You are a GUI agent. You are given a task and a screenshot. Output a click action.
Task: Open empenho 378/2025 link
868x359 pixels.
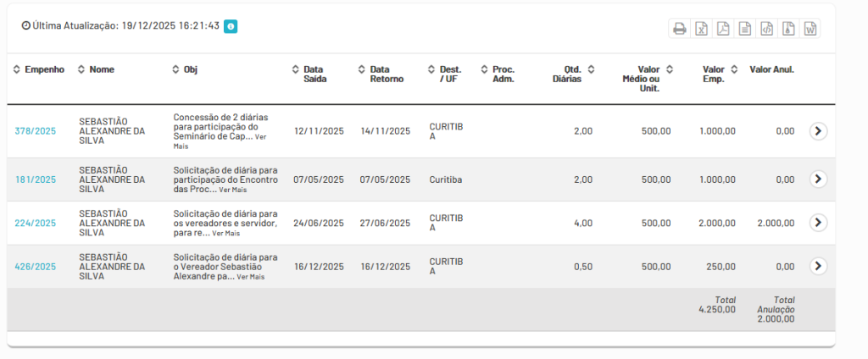(35, 131)
